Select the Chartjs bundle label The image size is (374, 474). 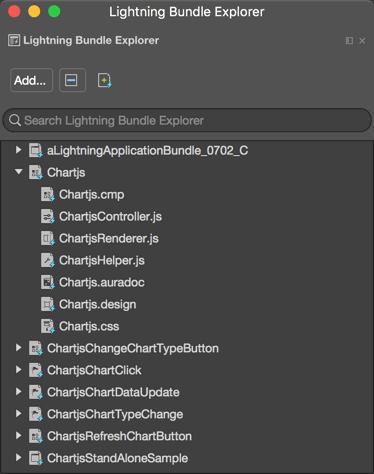[66, 173]
